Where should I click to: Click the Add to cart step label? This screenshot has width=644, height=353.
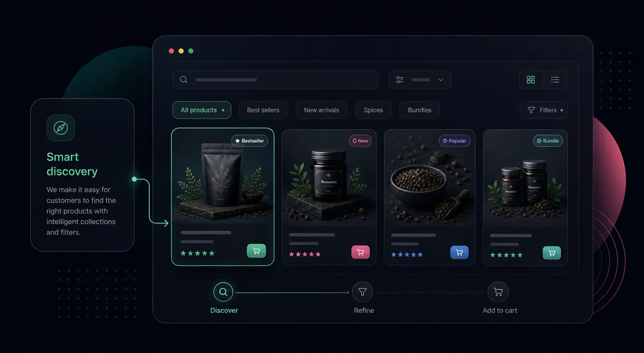[x=500, y=310]
